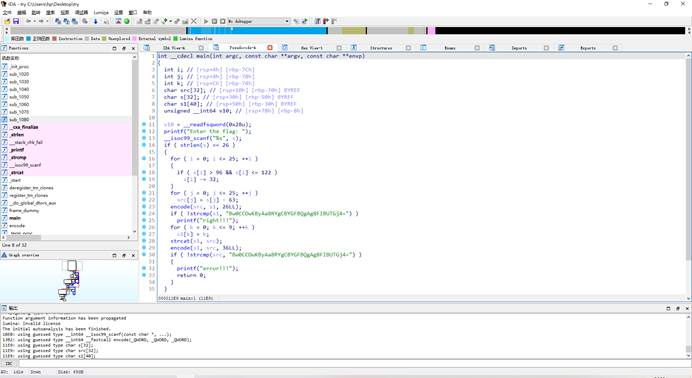The image size is (692, 378).
Task: Click the blue region in navigation band
Action: tap(257, 30)
